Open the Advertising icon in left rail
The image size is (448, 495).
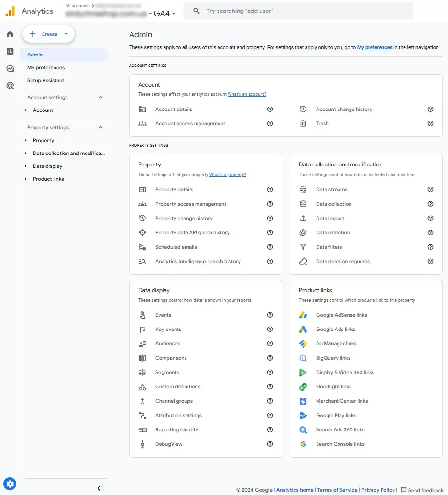[10, 86]
